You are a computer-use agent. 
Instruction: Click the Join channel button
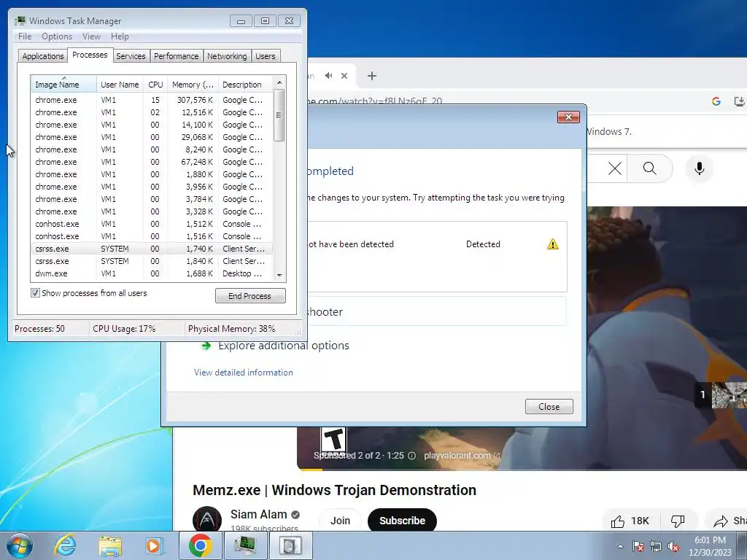click(340, 521)
